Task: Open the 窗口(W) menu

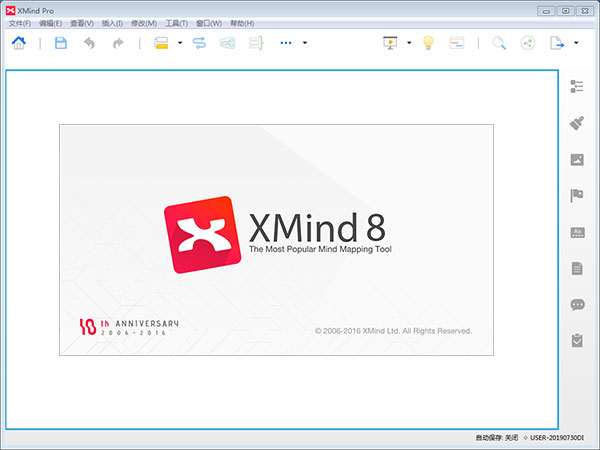Action: [x=209, y=23]
